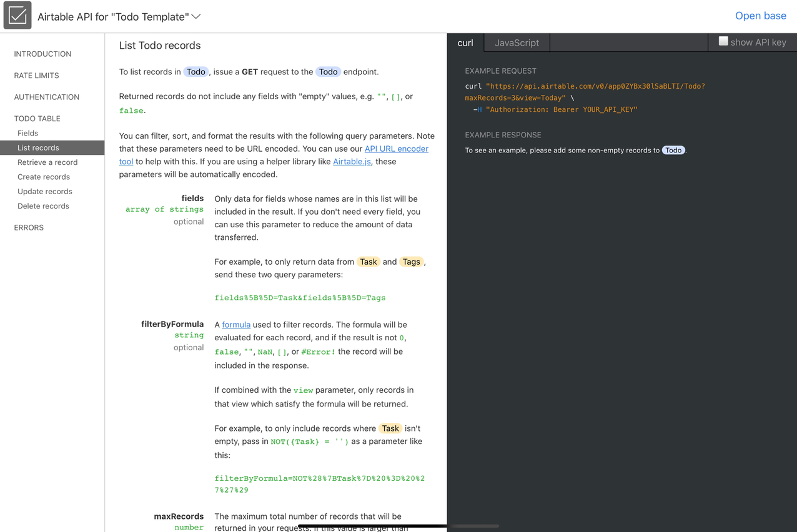This screenshot has width=797, height=532.
Task: Navigate to Retrieve a record
Action: [47, 162]
